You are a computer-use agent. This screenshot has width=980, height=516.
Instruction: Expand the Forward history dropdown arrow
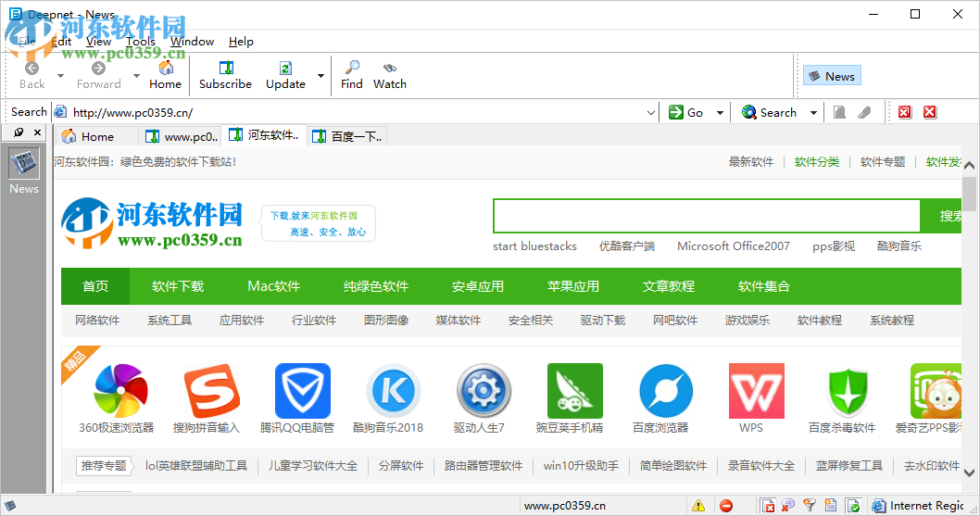[x=136, y=76]
